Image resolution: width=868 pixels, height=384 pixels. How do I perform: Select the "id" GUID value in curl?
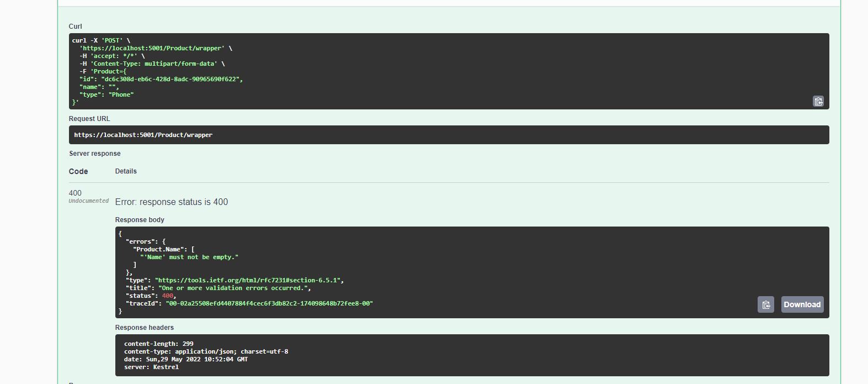coord(171,79)
